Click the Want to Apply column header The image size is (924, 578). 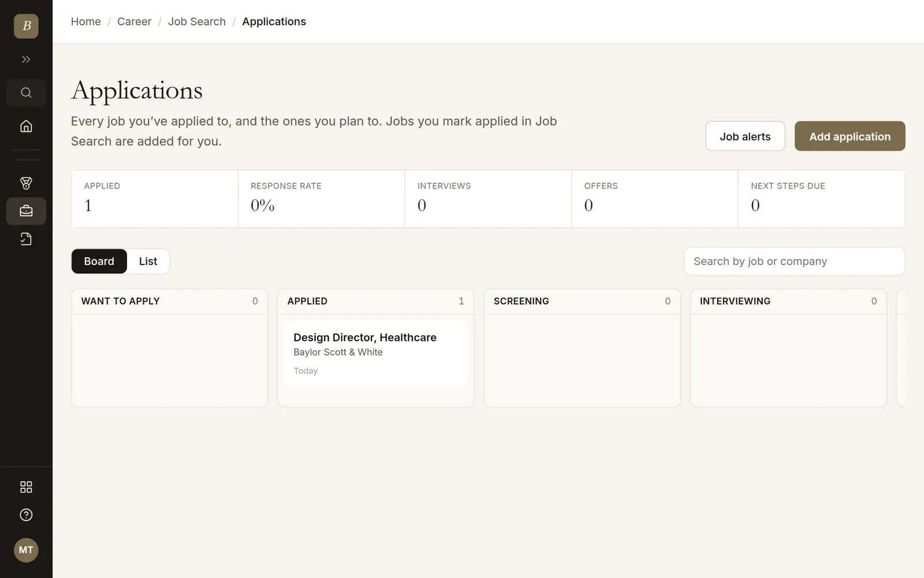[170, 301]
